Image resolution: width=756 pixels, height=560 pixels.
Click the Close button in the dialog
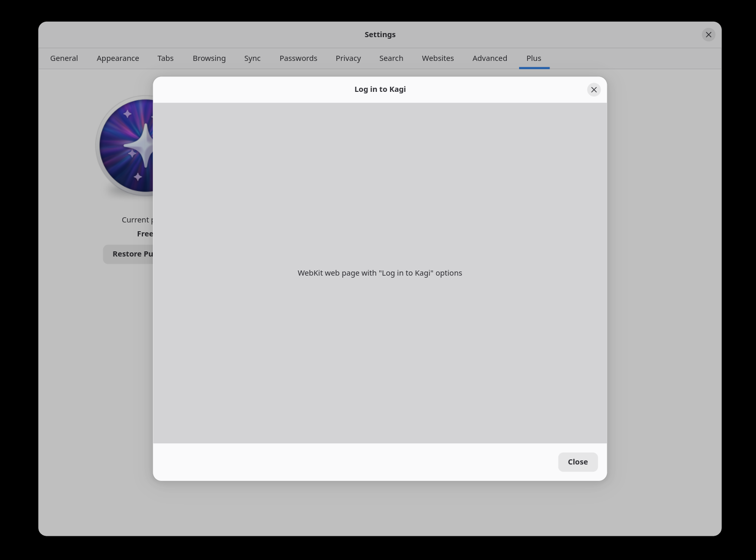pos(578,461)
